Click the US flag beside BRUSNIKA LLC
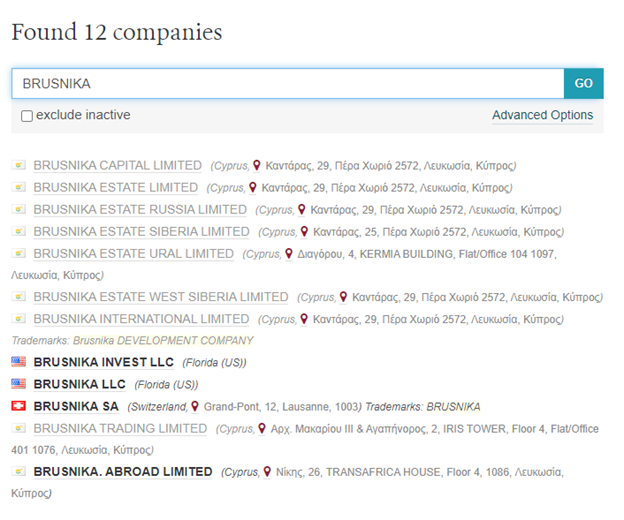Viewport: 624px width, 520px height. (x=18, y=384)
